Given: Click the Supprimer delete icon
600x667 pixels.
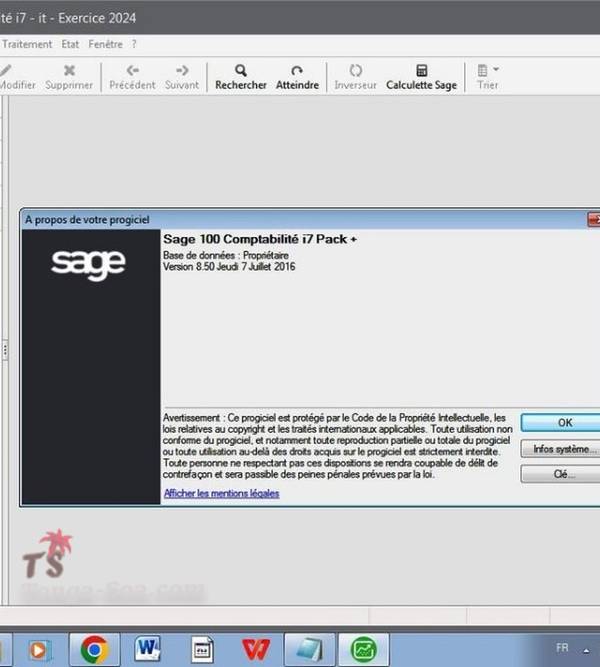Looking at the screenshot, I should pos(69,71).
